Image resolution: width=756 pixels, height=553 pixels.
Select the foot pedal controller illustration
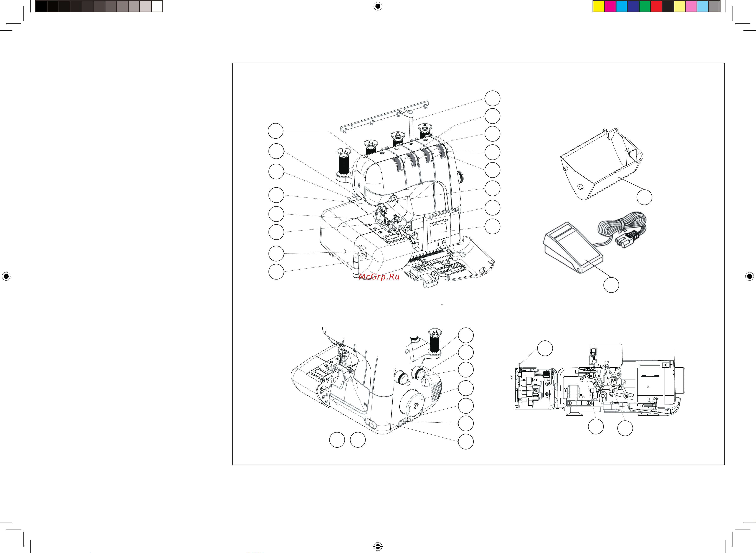point(573,248)
